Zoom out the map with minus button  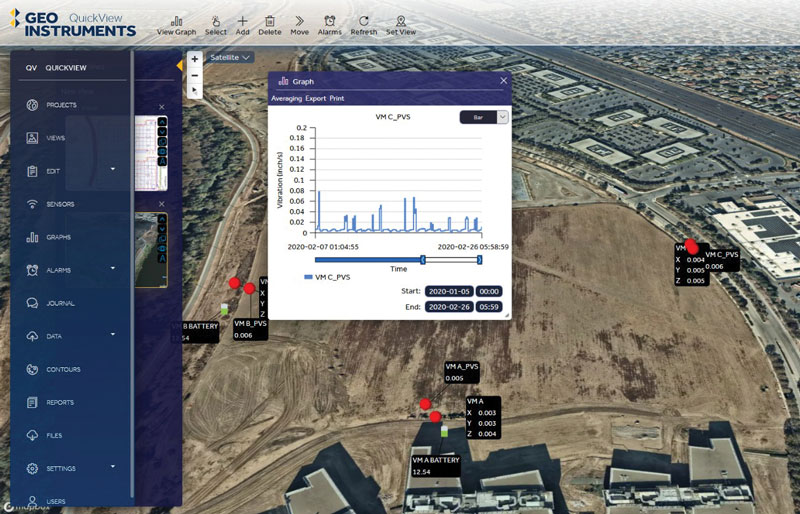195,75
